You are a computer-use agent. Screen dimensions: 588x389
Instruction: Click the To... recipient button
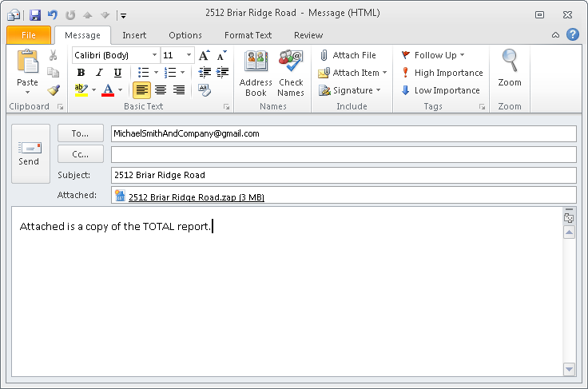point(81,133)
